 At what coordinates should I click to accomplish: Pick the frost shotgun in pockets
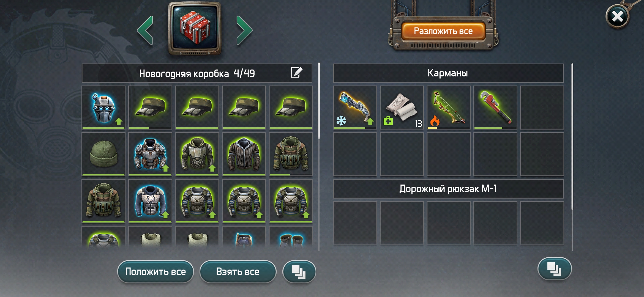(355, 108)
